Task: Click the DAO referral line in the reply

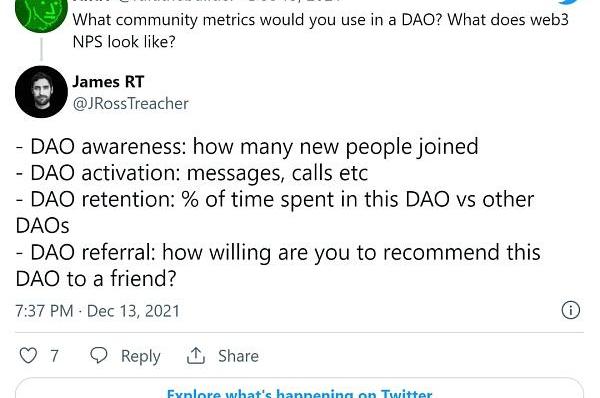Action: pyautogui.click(x=278, y=265)
